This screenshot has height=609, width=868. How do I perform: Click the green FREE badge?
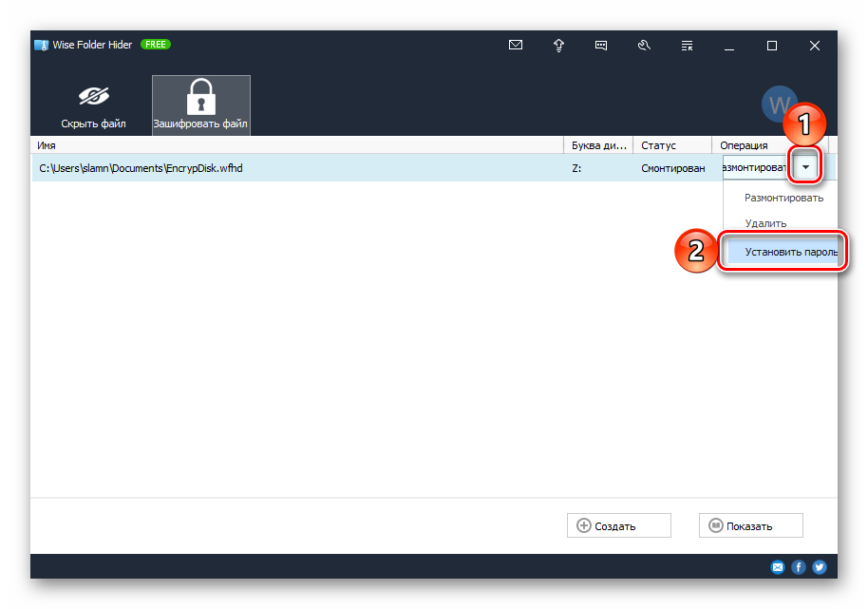pyautogui.click(x=156, y=45)
